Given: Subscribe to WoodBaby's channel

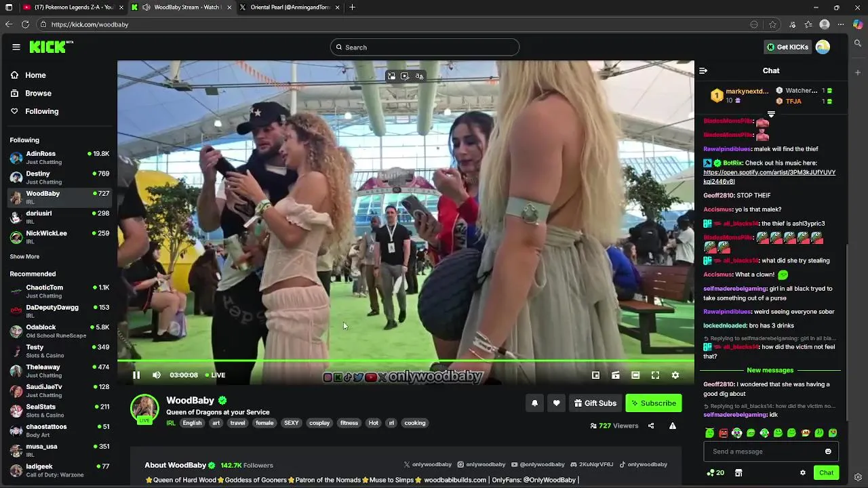Looking at the screenshot, I should pos(654,403).
